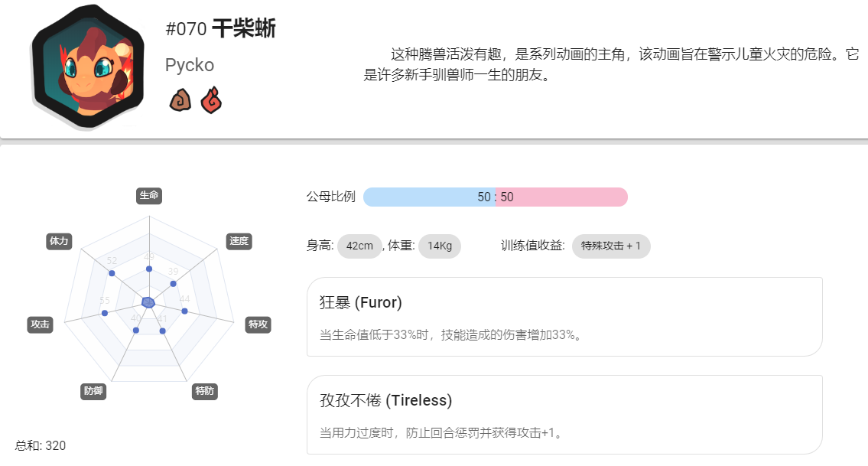Select the 生命 stat label on radar chart
The width and height of the screenshot is (868, 466).
pyautogui.click(x=149, y=196)
